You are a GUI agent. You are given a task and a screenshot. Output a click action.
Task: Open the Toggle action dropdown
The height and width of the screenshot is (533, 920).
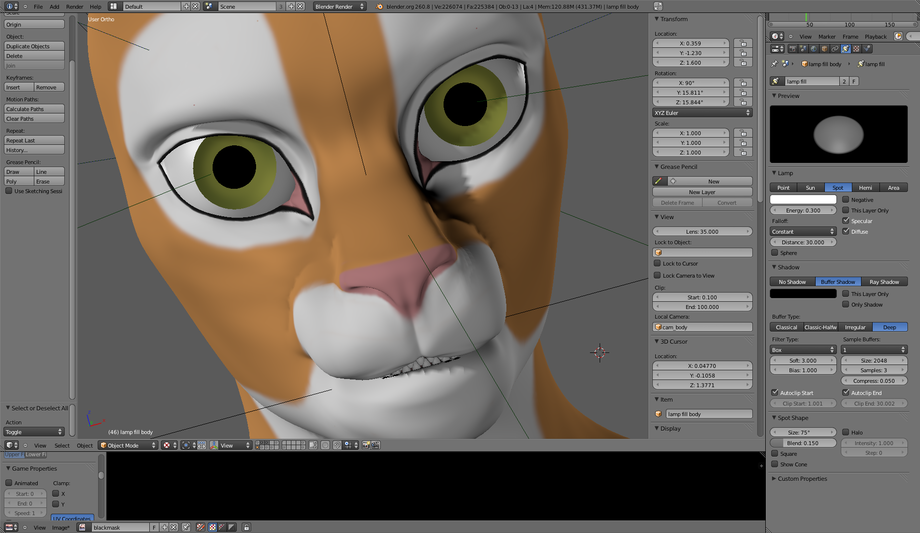coord(34,431)
